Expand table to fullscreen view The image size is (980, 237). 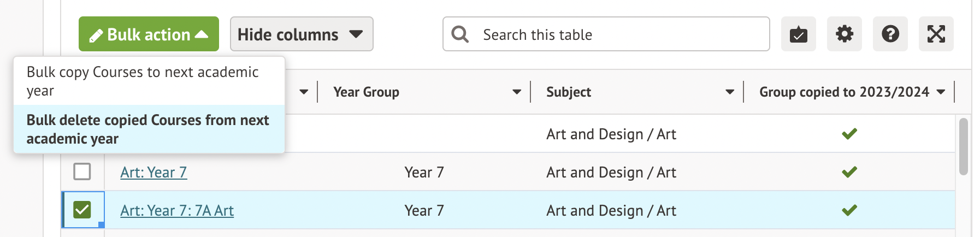936,34
